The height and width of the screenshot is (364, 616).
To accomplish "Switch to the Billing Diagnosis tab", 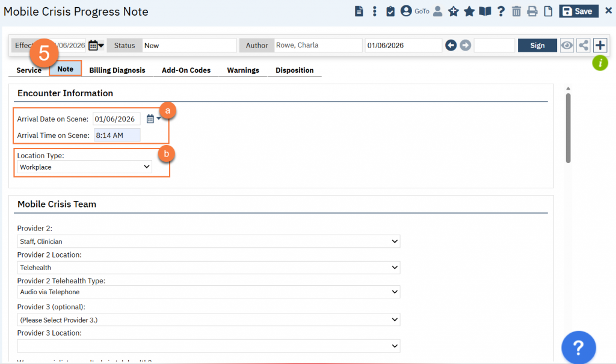I will click(117, 70).
